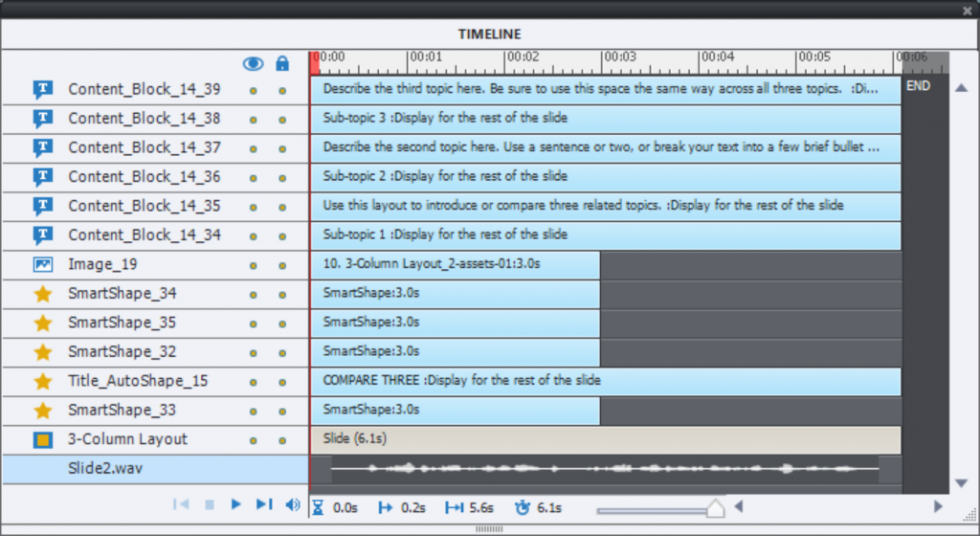Click the star icon beside SmartShape_34
The image size is (980, 536).
43,294
